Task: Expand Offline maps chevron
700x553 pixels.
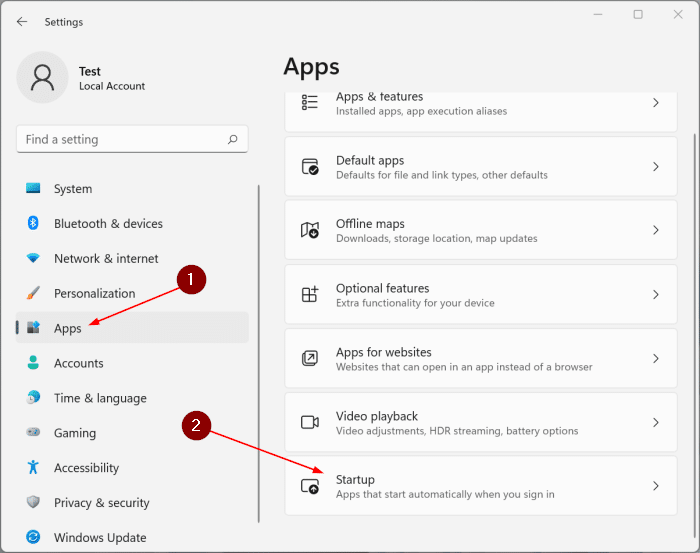Action: [x=656, y=230]
